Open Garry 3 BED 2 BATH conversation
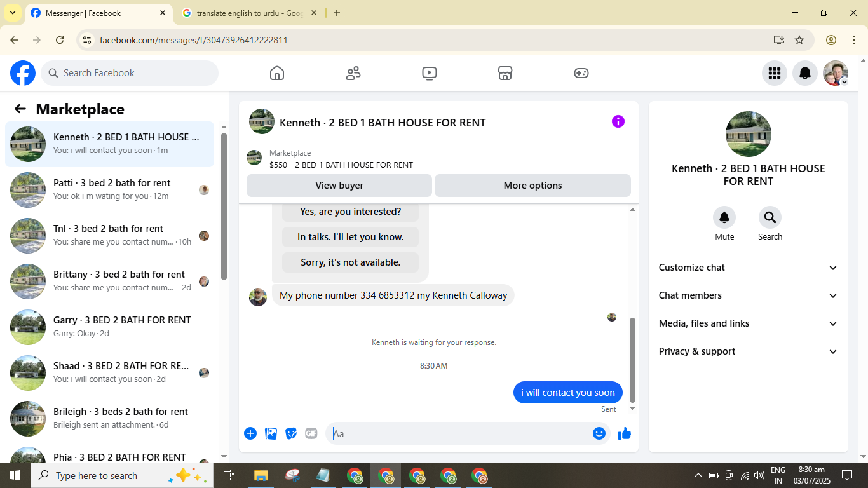Viewport: 868px width, 488px height. click(x=110, y=327)
